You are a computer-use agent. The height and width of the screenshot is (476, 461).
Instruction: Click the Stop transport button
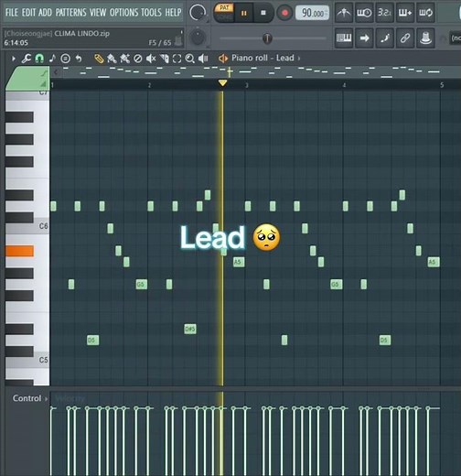click(x=263, y=13)
